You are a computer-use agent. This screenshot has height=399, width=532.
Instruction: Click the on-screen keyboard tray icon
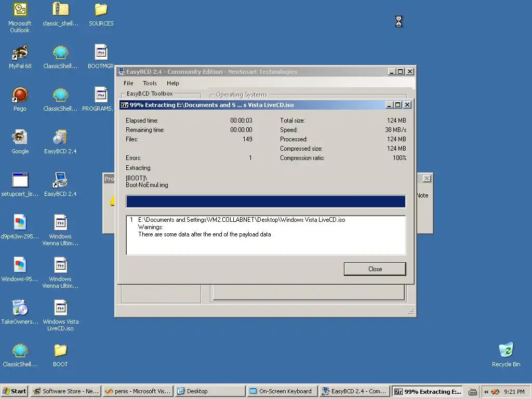point(473,392)
